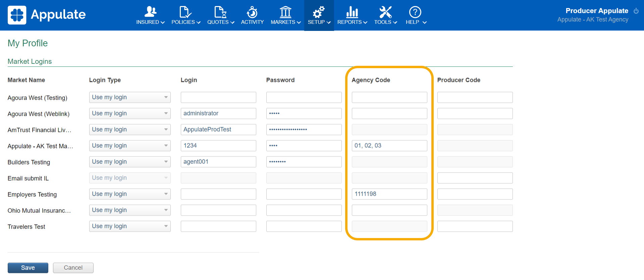The height and width of the screenshot is (280, 644).
Task: Click the Appulate - AK Test Agency link
Action: [593, 19]
